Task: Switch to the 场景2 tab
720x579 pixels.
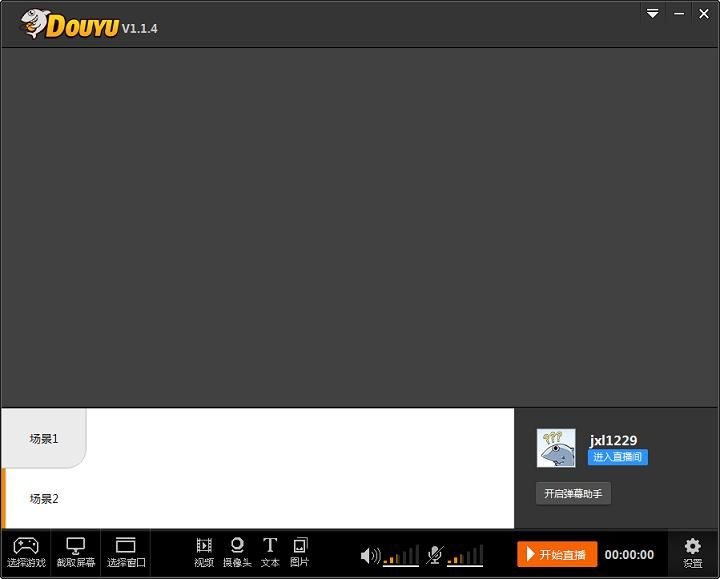Action: (x=44, y=498)
